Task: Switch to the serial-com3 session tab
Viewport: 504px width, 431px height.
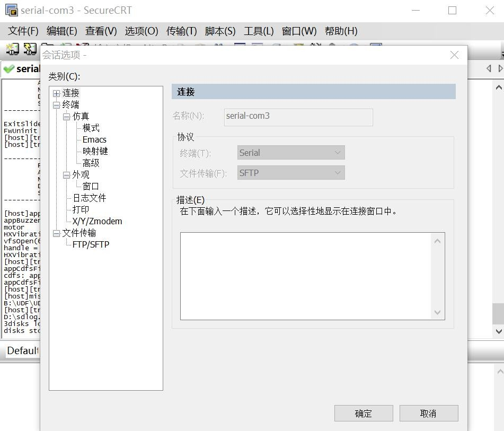Action: [22, 68]
